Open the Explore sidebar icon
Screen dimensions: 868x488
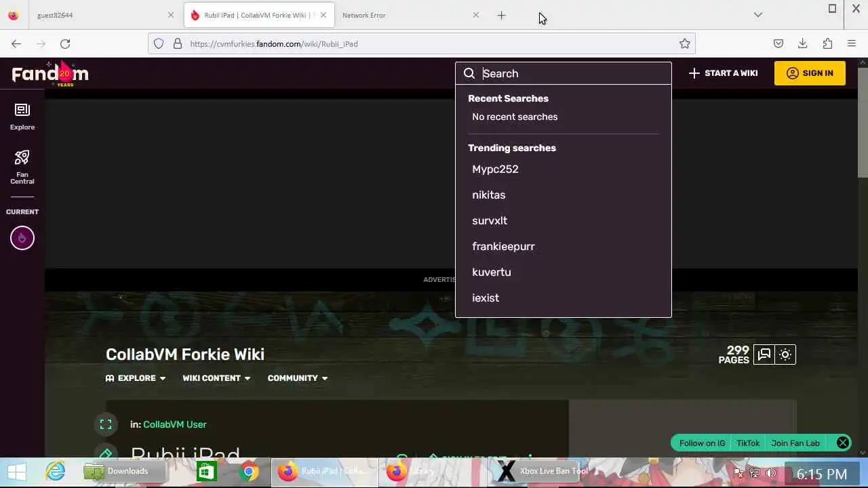(x=22, y=116)
